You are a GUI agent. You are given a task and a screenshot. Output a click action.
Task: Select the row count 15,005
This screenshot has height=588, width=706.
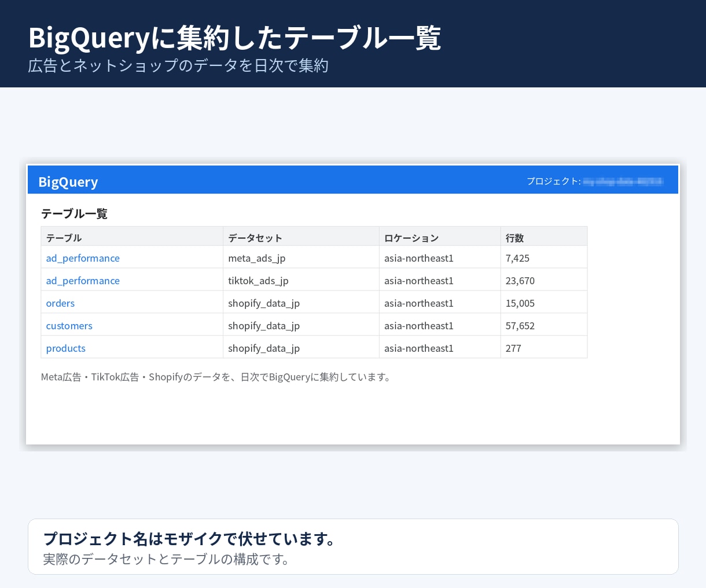click(520, 303)
